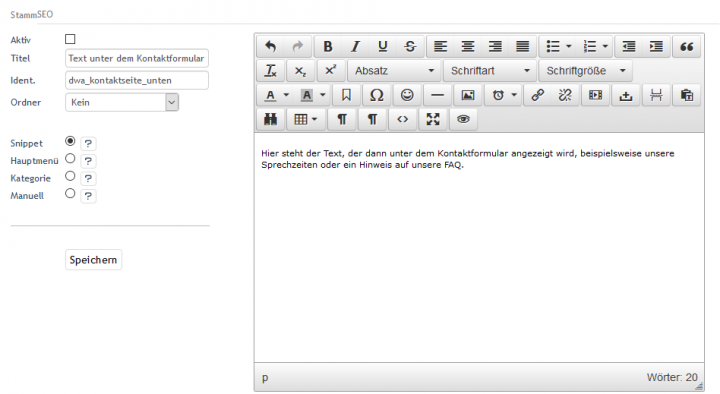Open the table menu dropdown
The height and width of the screenshot is (394, 720).
[x=305, y=119]
